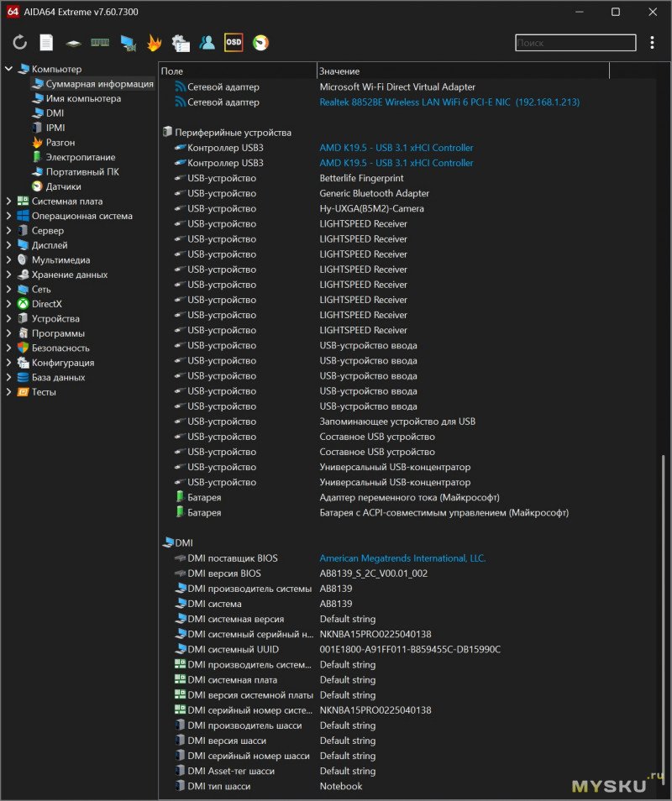672x801 pixels.
Task: Select the Hy-UXGA(B5M2)-Camera row
Action: coord(407,208)
